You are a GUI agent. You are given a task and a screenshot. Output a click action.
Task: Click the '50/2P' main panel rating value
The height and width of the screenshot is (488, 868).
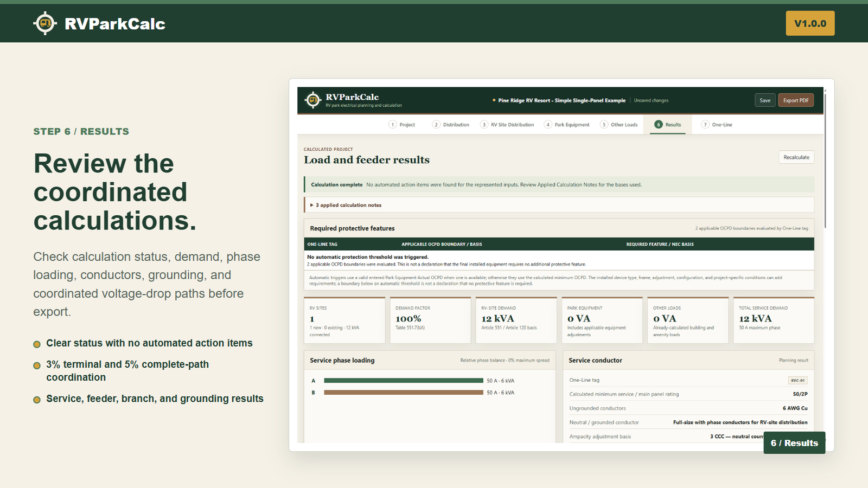click(800, 394)
